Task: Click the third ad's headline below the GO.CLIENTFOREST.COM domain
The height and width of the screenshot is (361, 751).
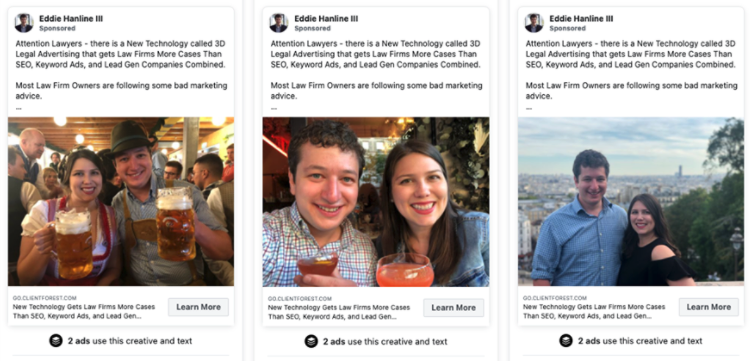Action: (594, 311)
